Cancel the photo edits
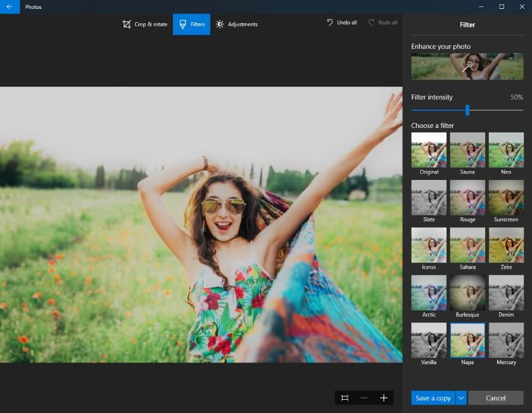 496,398
